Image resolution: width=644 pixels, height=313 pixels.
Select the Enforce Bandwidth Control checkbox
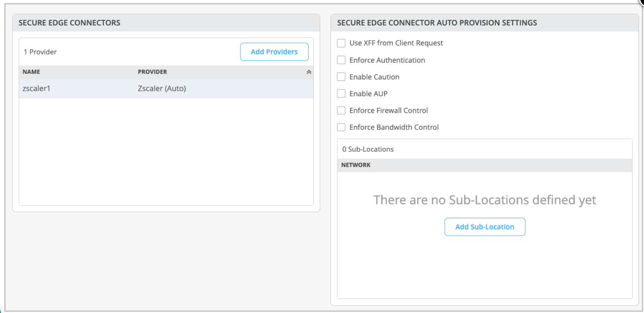(x=341, y=127)
